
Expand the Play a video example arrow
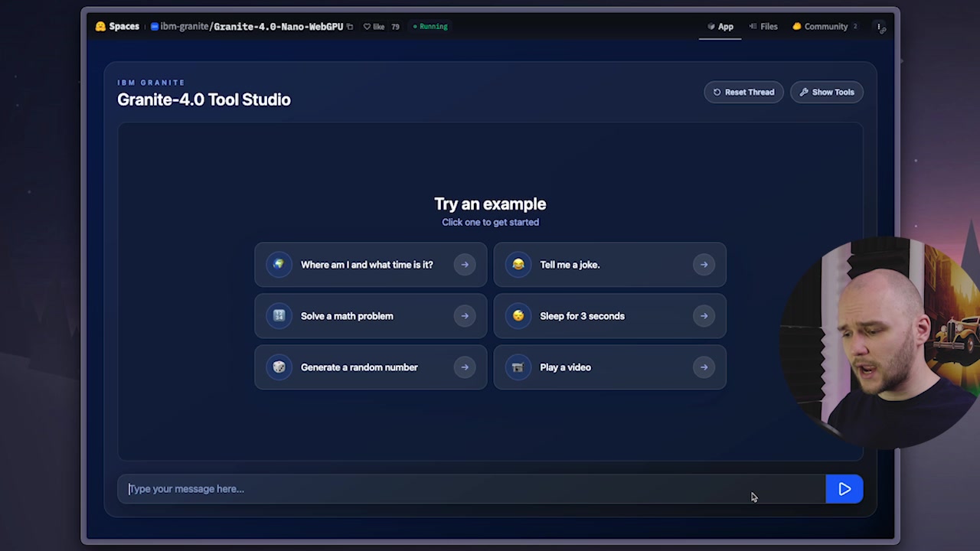tap(703, 367)
